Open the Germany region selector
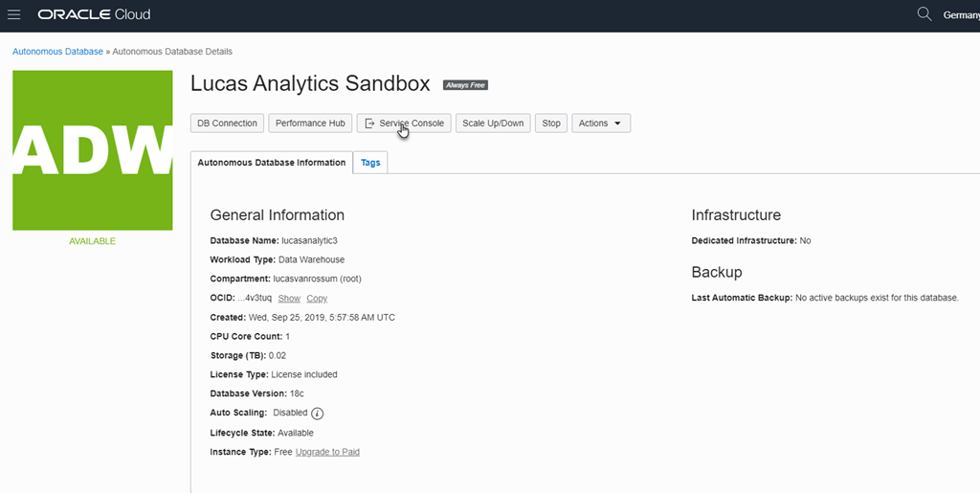 click(x=960, y=14)
